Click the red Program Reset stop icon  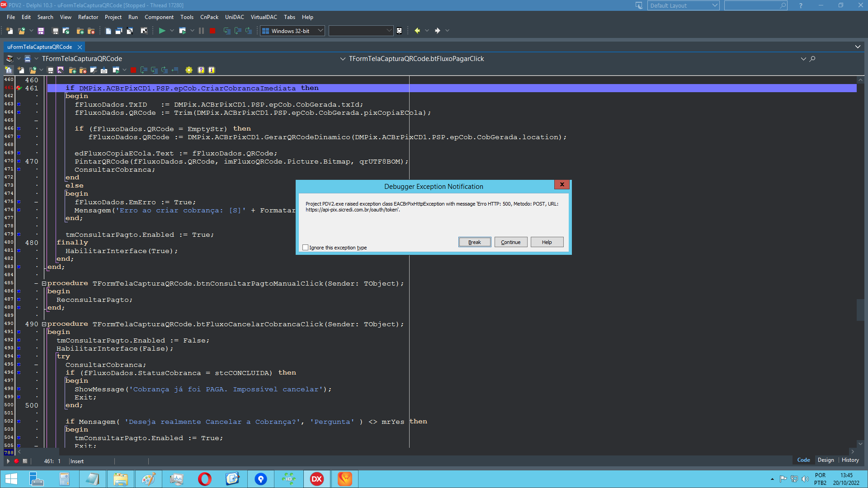(x=212, y=31)
